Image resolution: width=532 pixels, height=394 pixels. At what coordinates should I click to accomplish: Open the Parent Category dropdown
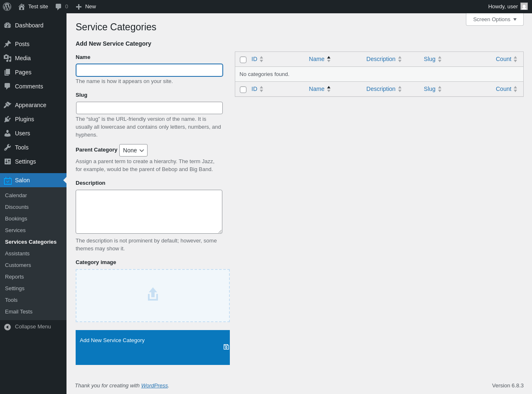pyautogui.click(x=133, y=150)
